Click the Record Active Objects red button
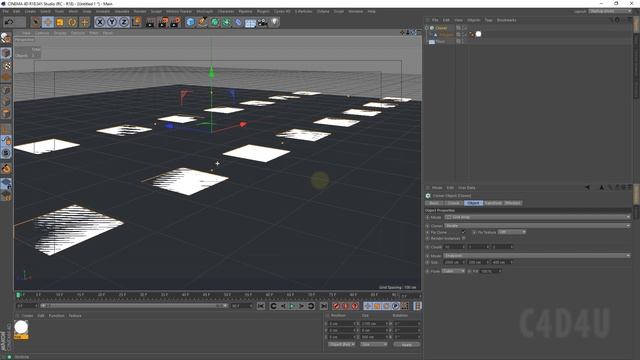This screenshot has width=640, height=360. pos(336,306)
